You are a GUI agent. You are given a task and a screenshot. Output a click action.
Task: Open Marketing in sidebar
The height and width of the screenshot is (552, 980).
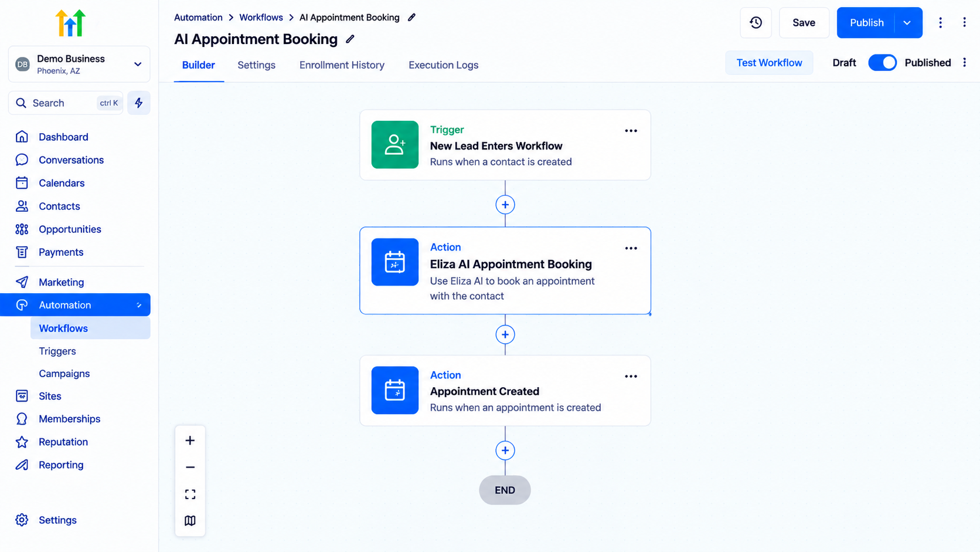point(61,282)
